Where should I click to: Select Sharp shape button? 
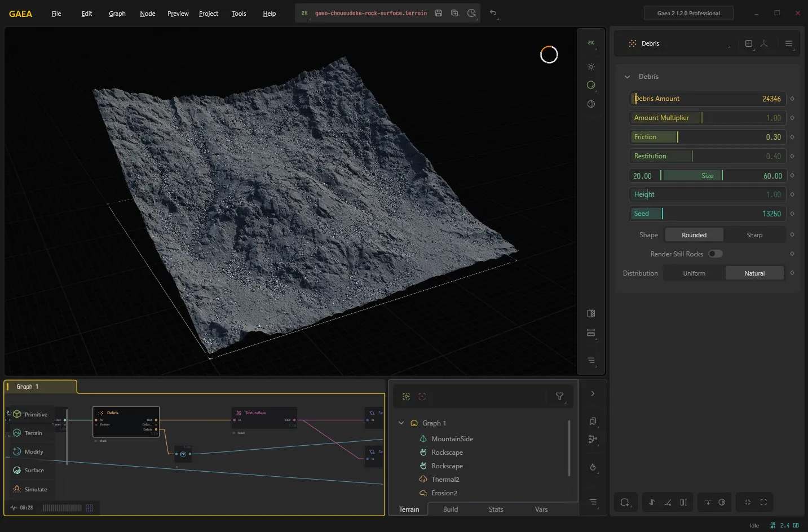click(x=754, y=235)
